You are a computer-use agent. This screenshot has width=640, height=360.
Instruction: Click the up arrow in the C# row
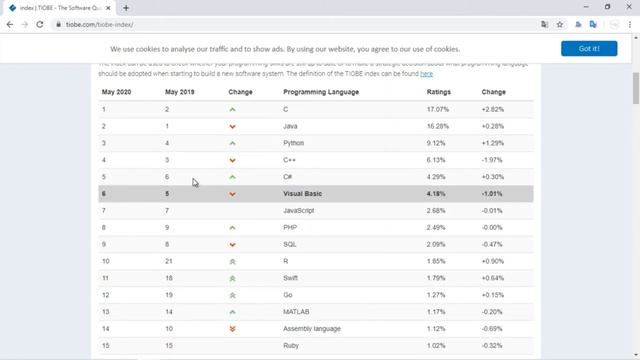[232, 177]
